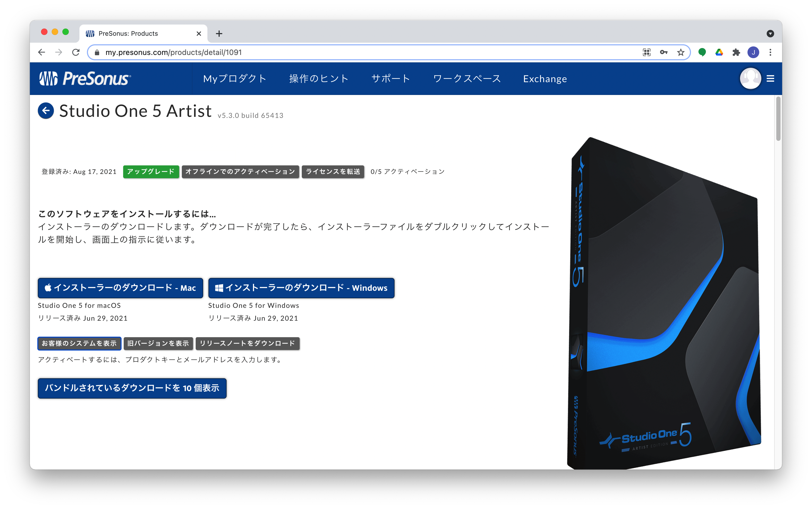The height and width of the screenshot is (509, 812).
Task: Show the 10 bundled downloads
Action: coord(132,388)
